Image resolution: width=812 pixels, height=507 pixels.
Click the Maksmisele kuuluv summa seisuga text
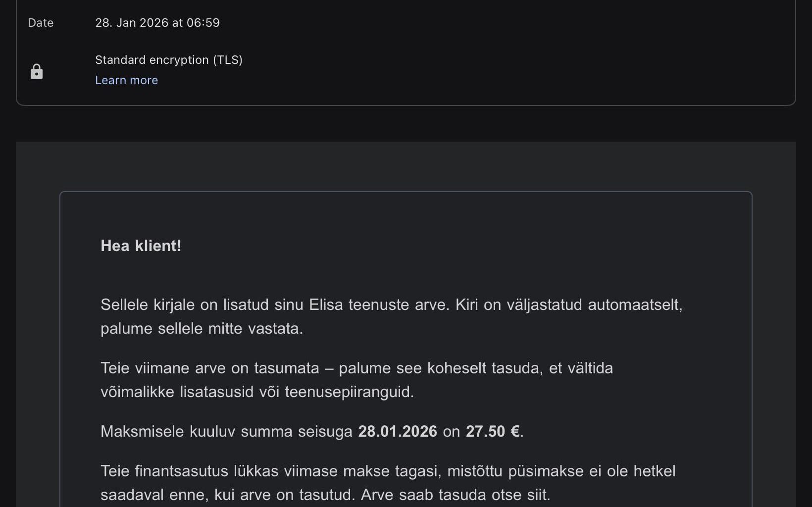[x=226, y=431]
